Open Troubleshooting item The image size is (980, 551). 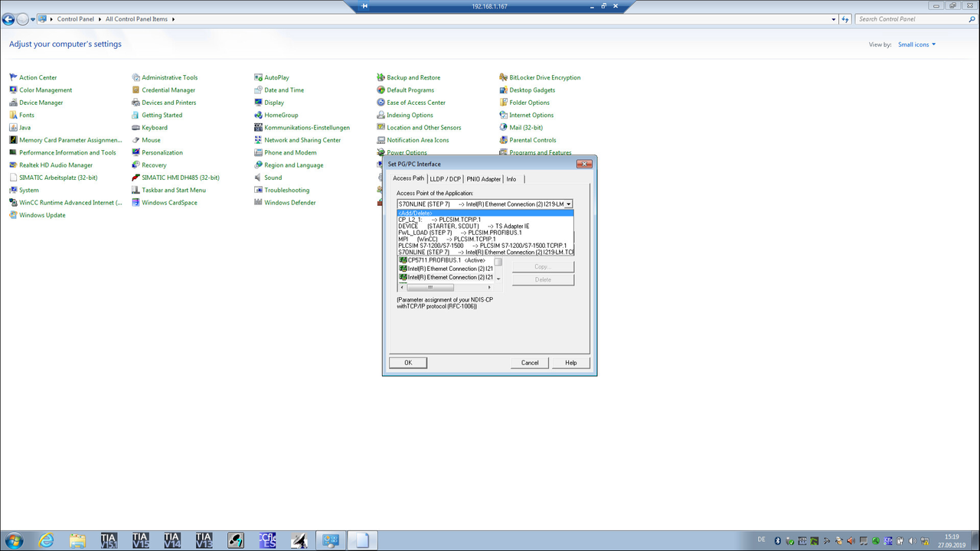[x=282, y=191]
